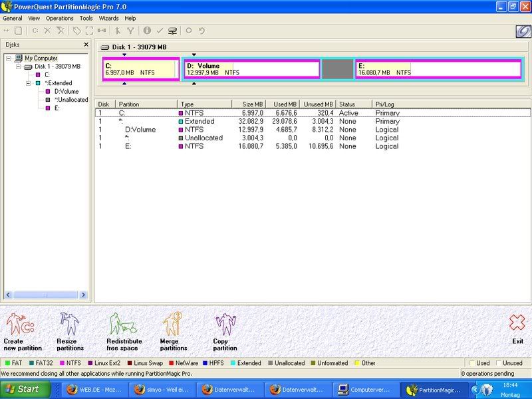Click the delete partition X toolbar icon
This screenshot has height=399, width=532.
pyautogui.click(x=47, y=31)
